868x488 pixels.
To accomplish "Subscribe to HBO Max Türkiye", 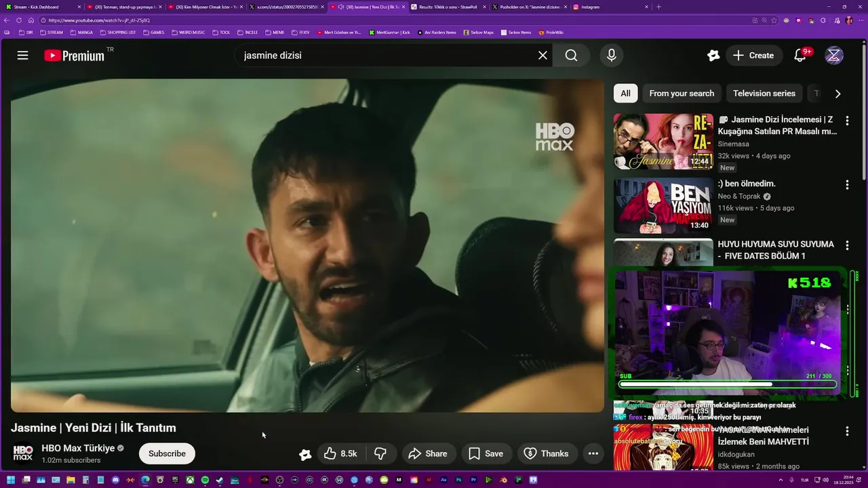I will 167,453.
